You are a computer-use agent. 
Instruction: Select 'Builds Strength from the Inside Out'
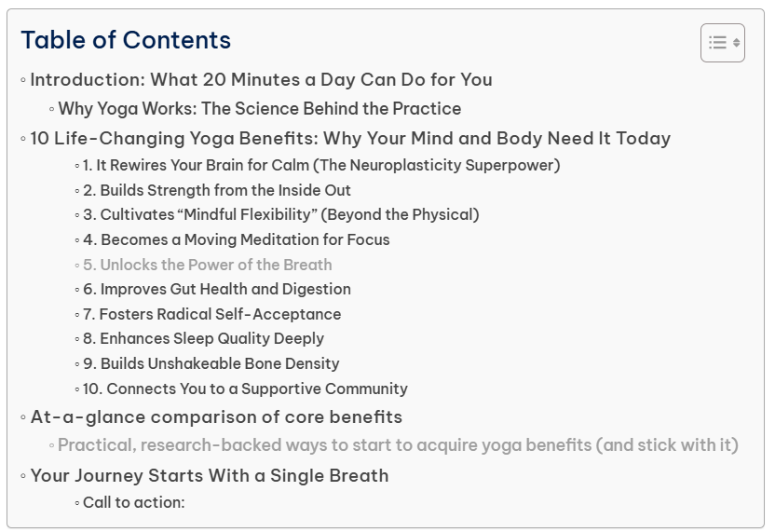217,190
